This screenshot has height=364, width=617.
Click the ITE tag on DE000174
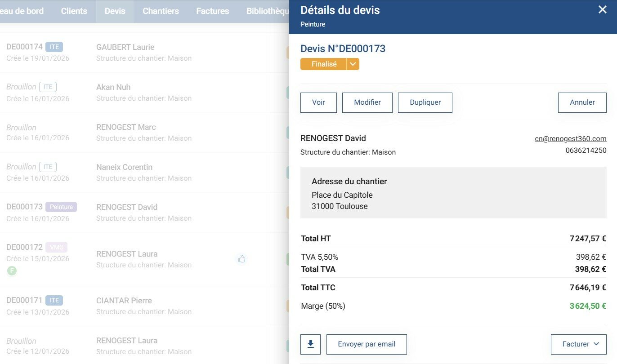54,47
